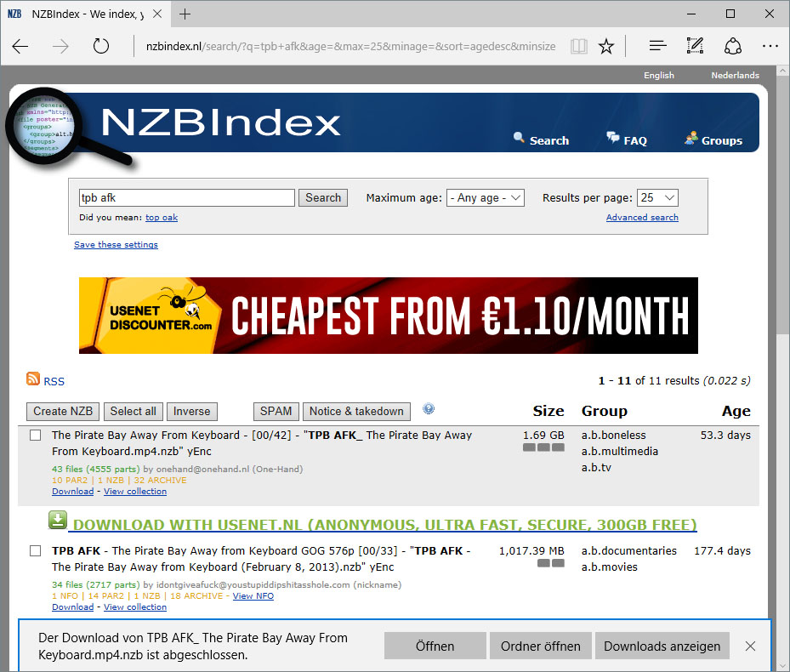This screenshot has height=672, width=790.
Task: Open the FAQ navigation item
Action: 627,140
